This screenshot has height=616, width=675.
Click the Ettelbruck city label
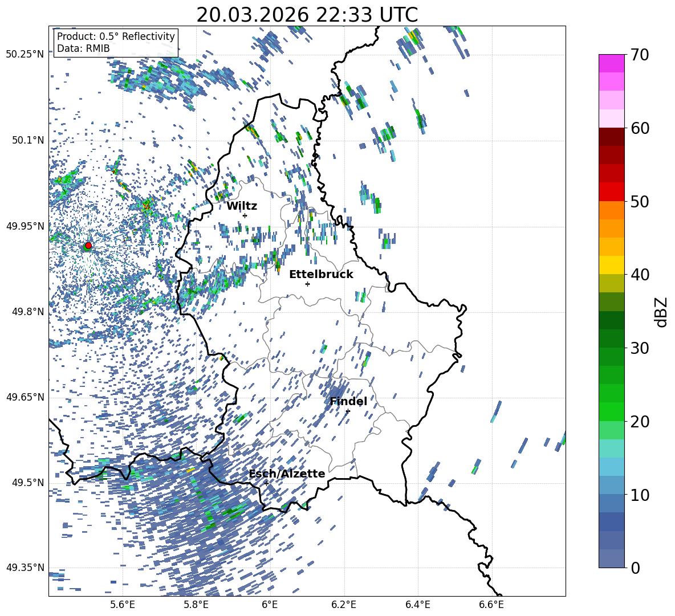(x=321, y=275)
